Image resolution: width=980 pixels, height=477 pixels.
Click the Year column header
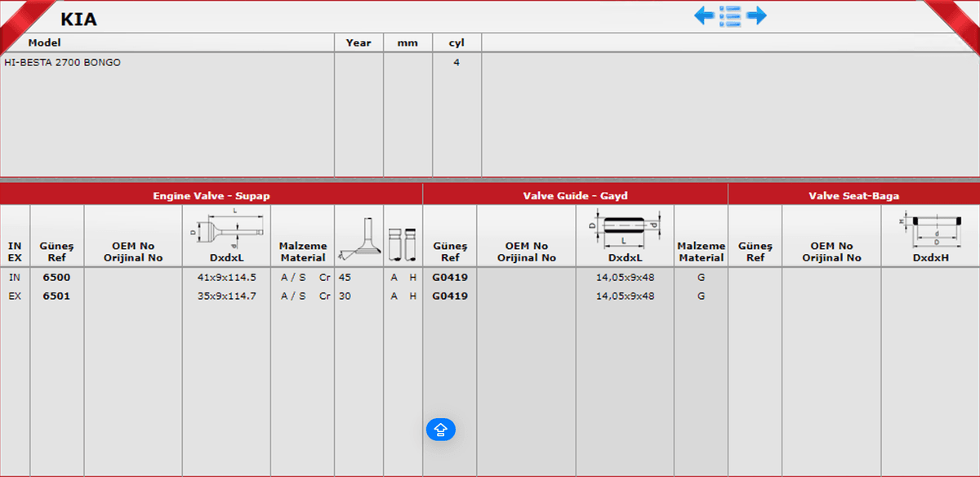point(359,42)
